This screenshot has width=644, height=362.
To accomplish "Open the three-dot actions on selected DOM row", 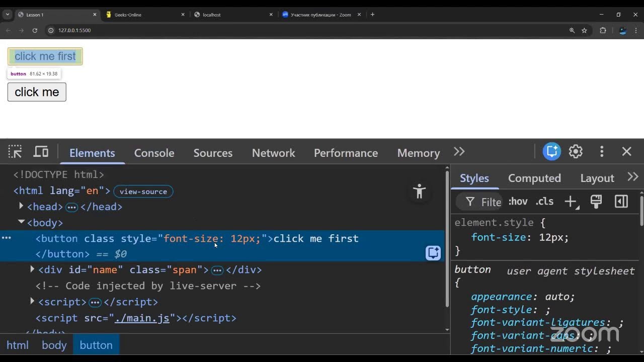I will [x=6, y=238].
